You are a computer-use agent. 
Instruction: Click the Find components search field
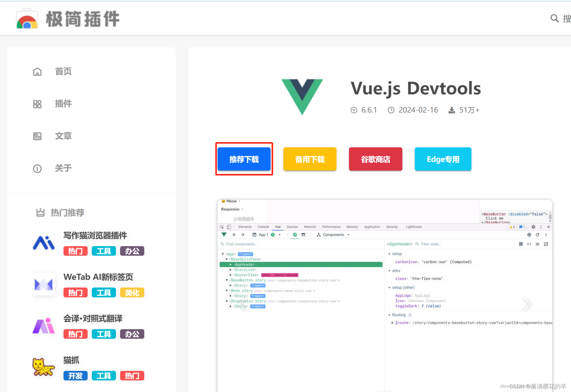point(301,244)
